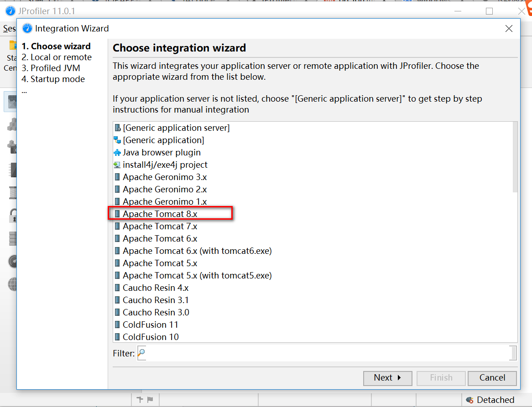Image resolution: width=532 pixels, height=407 pixels.
Task: Click the Java browser plugin puzzle icon
Action: click(117, 153)
